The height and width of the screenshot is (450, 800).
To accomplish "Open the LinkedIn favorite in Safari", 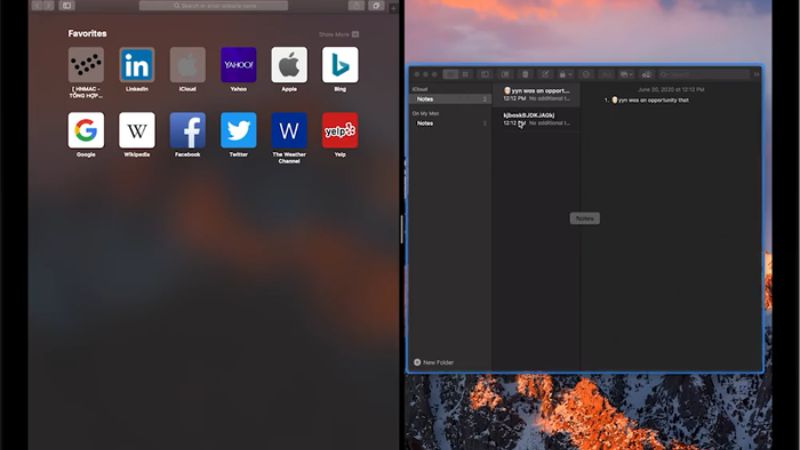I will 137,65.
